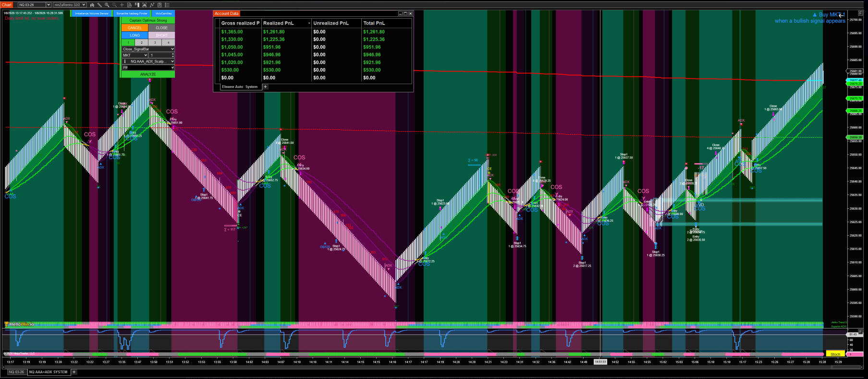868x379 pixels.
Task: Switch to the NQ AAA+ADX SYSTEM tab
Action: pyautogui.click(x=48, y=372)
